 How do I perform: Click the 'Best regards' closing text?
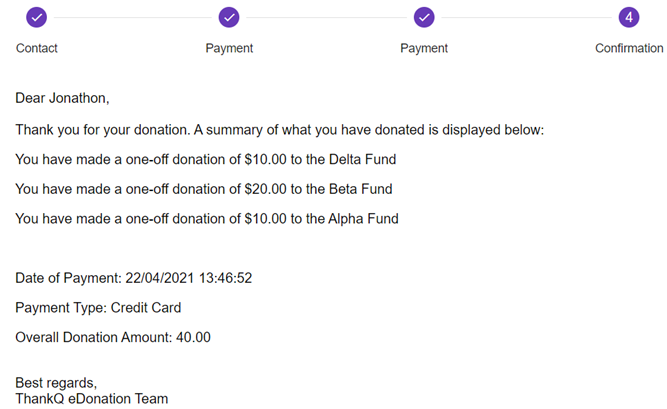click(x=56, y=383)
